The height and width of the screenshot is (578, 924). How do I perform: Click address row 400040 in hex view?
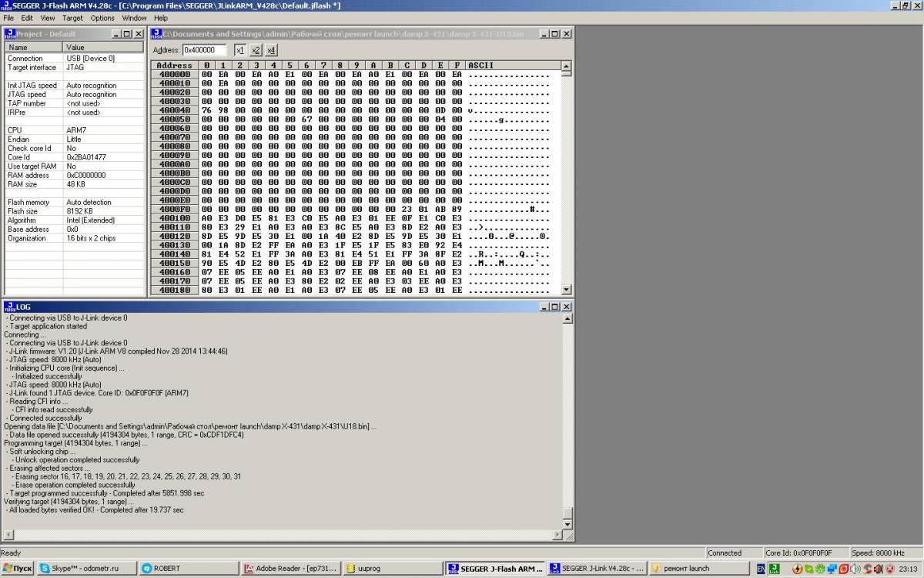[174, 110]
